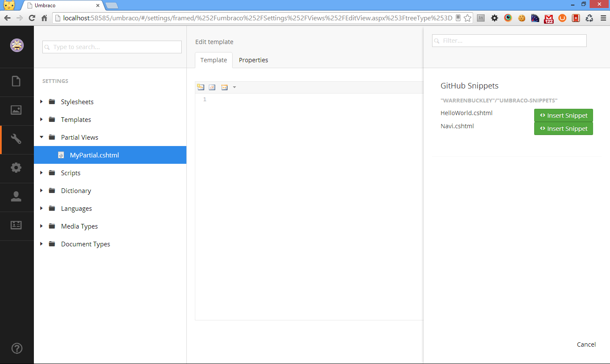
Task: Go back with browser back arrow
Action: [7, 18]
